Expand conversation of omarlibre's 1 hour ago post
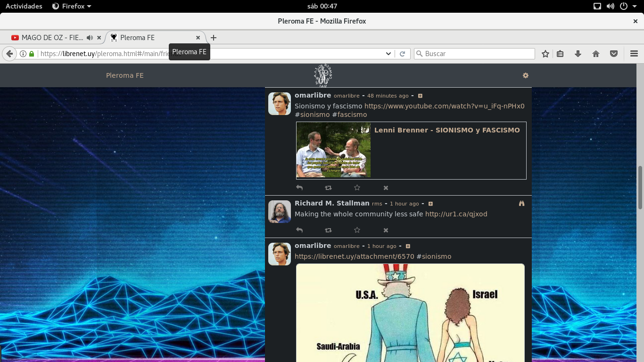644x362 pixels. click(408, 247)
